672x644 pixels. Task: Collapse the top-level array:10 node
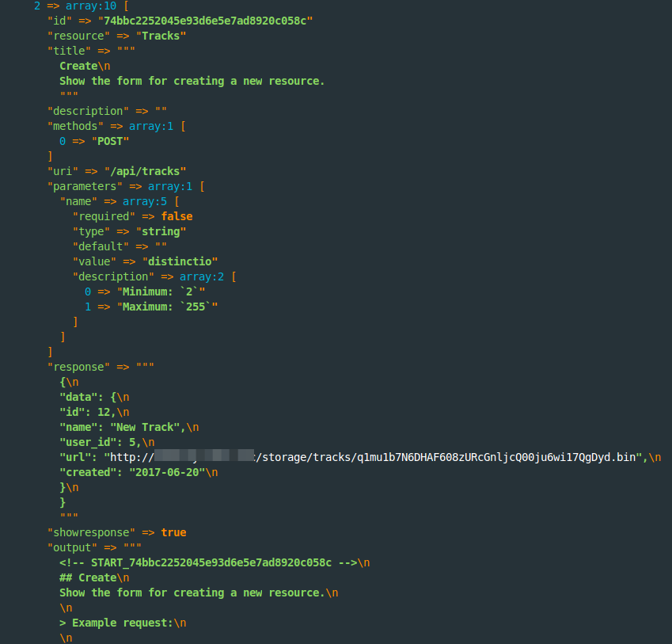[91, 6]
